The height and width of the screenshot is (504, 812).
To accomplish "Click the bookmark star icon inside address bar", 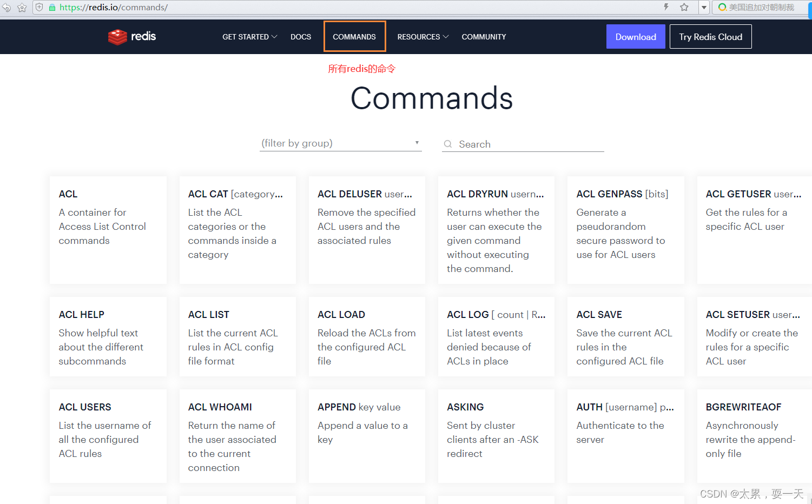I will click(684, 7).
